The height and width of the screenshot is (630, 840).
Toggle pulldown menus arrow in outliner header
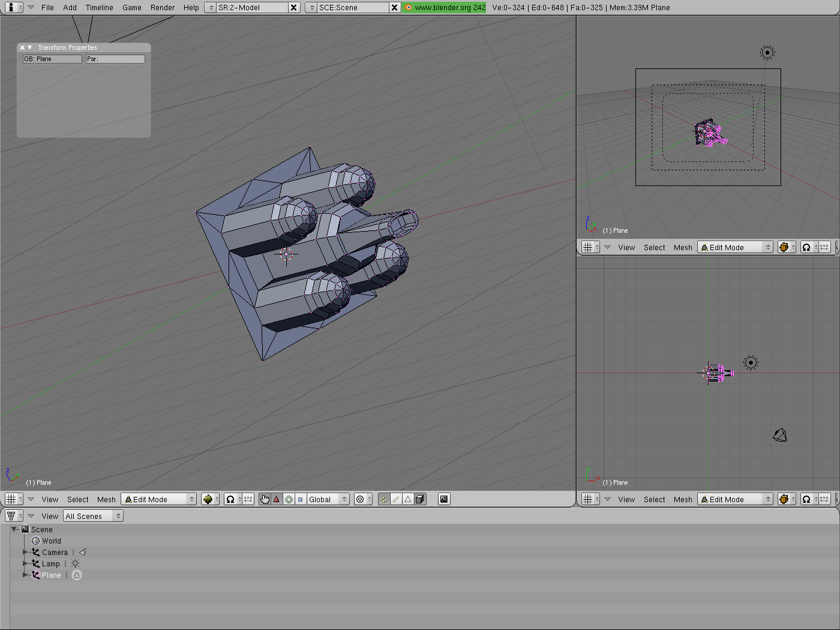[31, 516]
